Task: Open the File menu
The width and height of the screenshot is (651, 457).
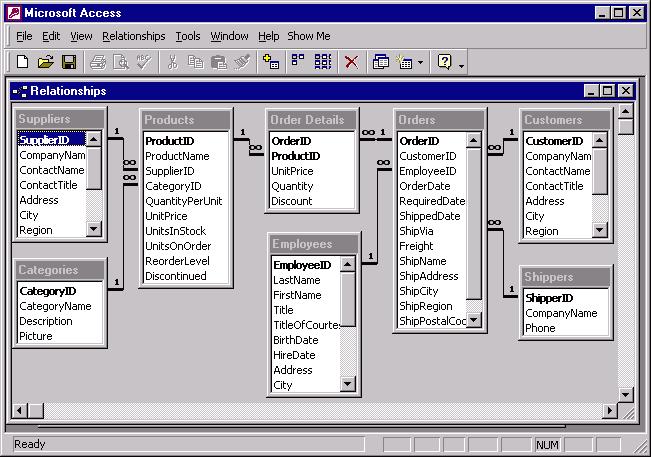Action: point(24,37)
